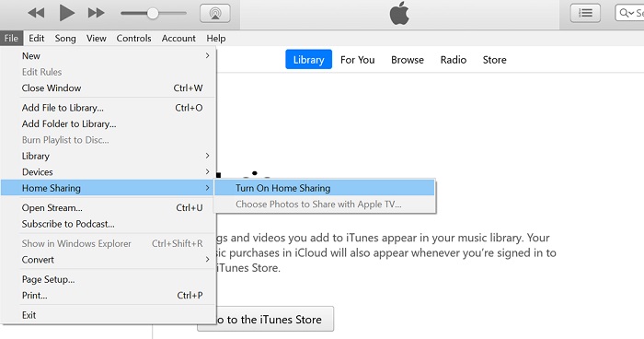This screenshot has height=339, width=644.
Task: Click the search magnifier field
Action: 629,13
